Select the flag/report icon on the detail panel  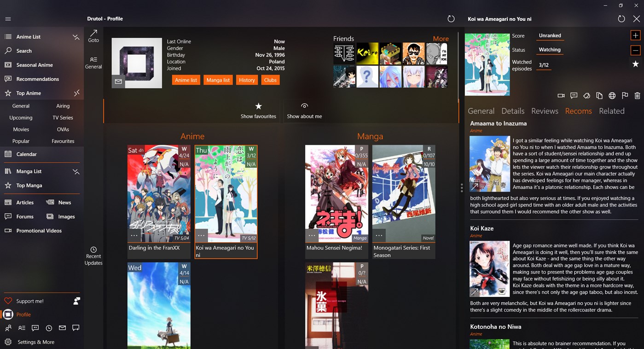click(x=625, y=95)
